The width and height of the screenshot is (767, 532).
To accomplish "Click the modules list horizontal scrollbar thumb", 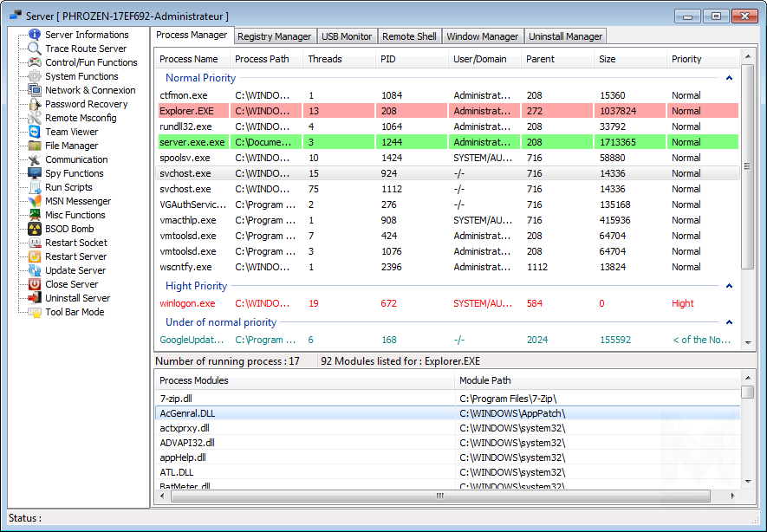I will [x=440, y=496].
